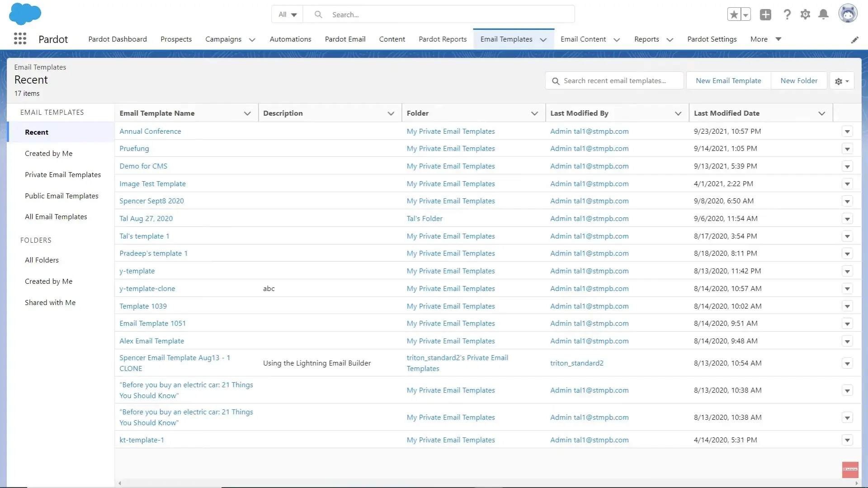Select Shared with Me folders
The height and width of the screenshot is (488, 868).
[50, 303]
